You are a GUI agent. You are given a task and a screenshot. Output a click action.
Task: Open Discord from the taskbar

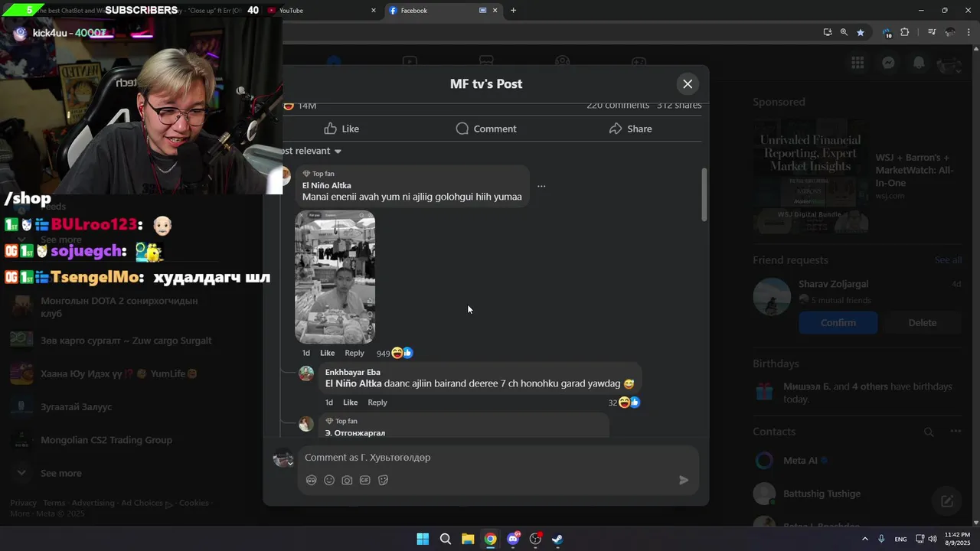pyautogui.click(x=513, y=539)
